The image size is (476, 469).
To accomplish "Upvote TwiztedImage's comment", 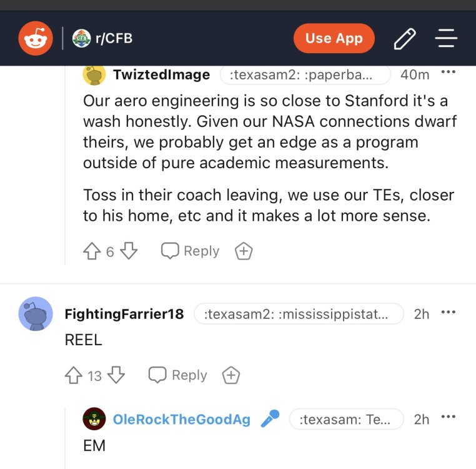I will [92, 251].
